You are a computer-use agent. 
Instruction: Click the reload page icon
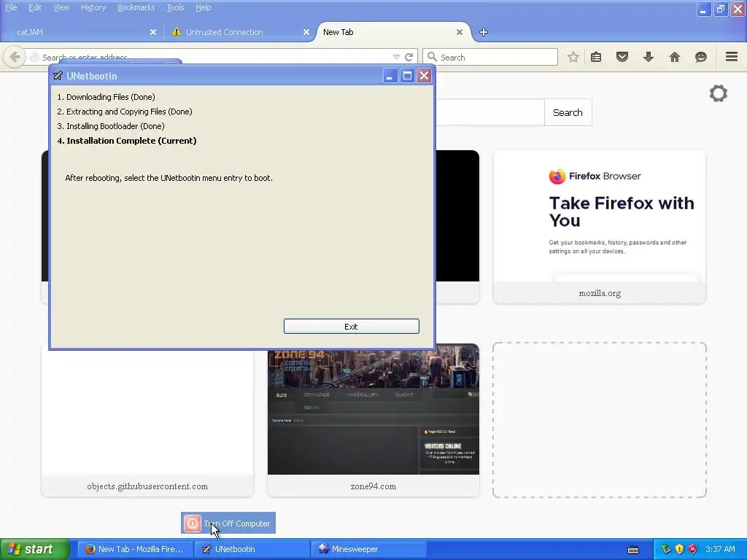click(x=409, y=57)
